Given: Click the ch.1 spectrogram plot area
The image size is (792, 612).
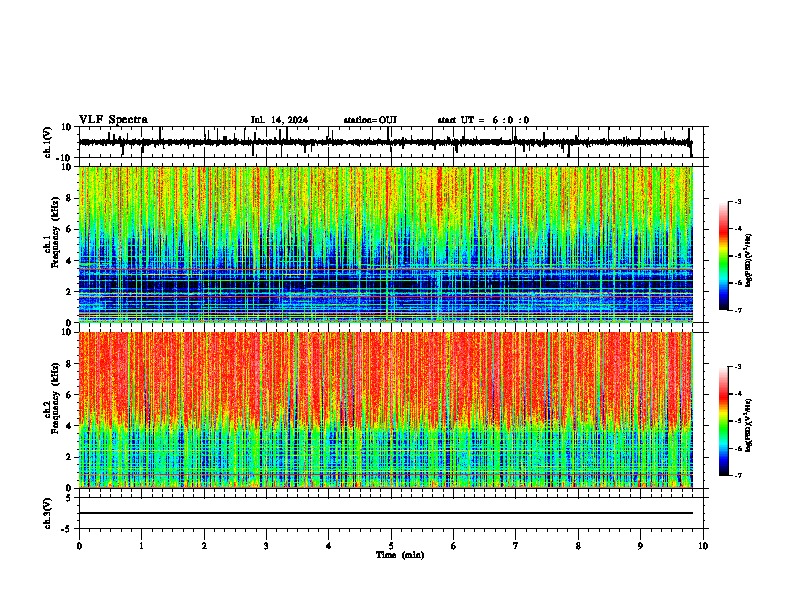Looking at the screenshot, I should tap(386, 244).
